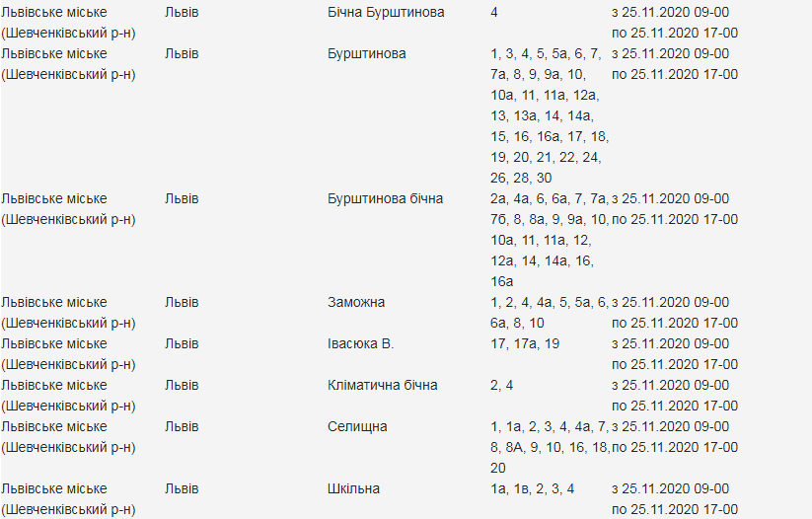Select the Кліматична бічна street cell

tap(382, 385)
